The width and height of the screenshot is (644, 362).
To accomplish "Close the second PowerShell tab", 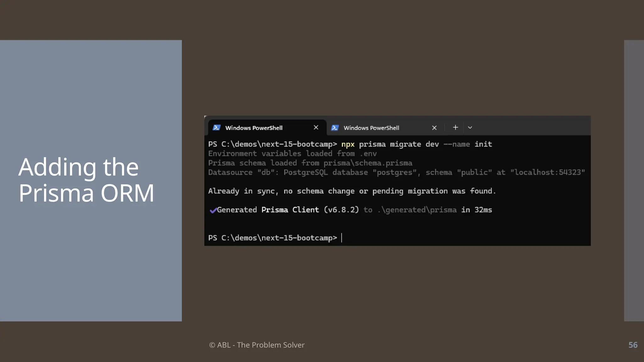I will pos(434,128).
